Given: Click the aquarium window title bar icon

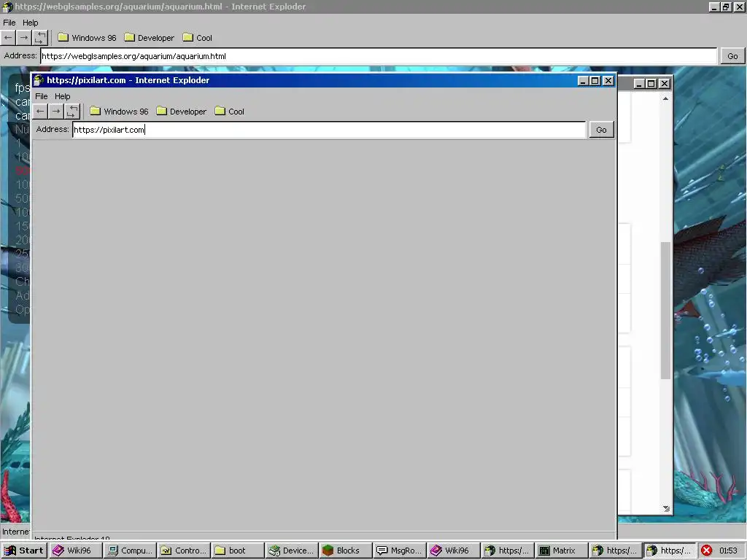Looking at the screenshot, I should pos(7,7).
